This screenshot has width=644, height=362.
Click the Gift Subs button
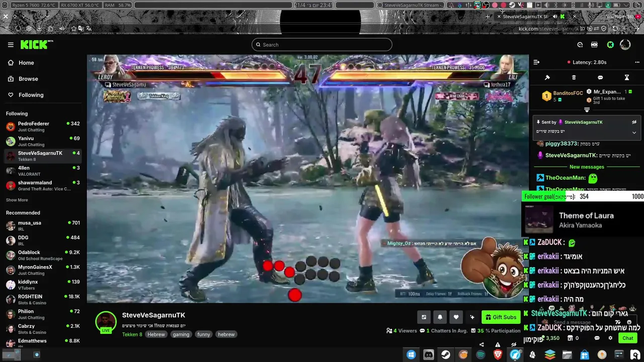[501, 317]
